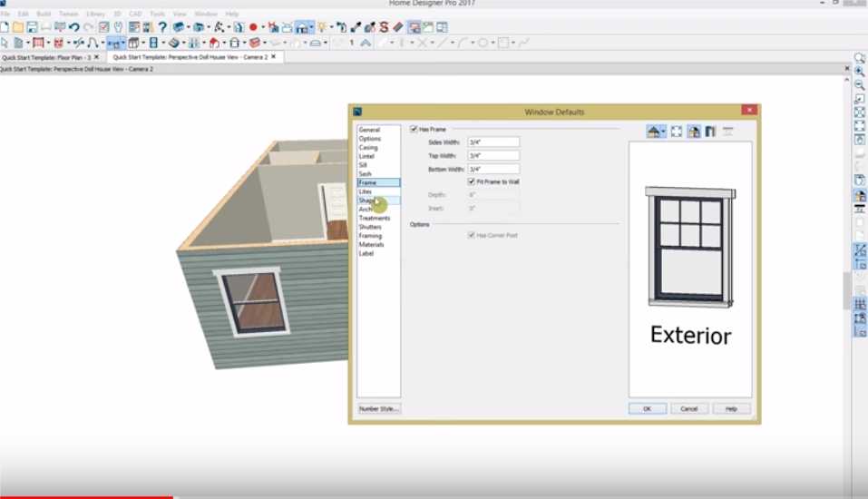Click the red S icon in toolbar
868x499 pixels.
pyautogui.click(x=384, y=27)
